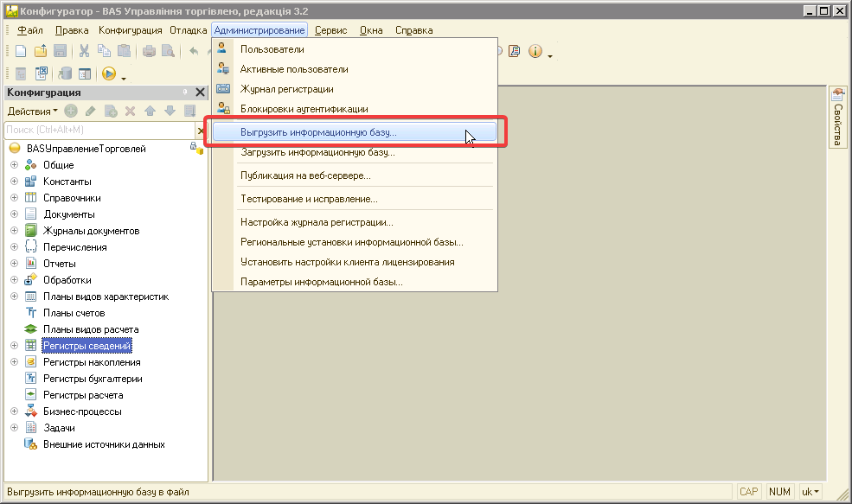Open the uk language selector dropdown

pyautogui.click(x=810, y=492)
